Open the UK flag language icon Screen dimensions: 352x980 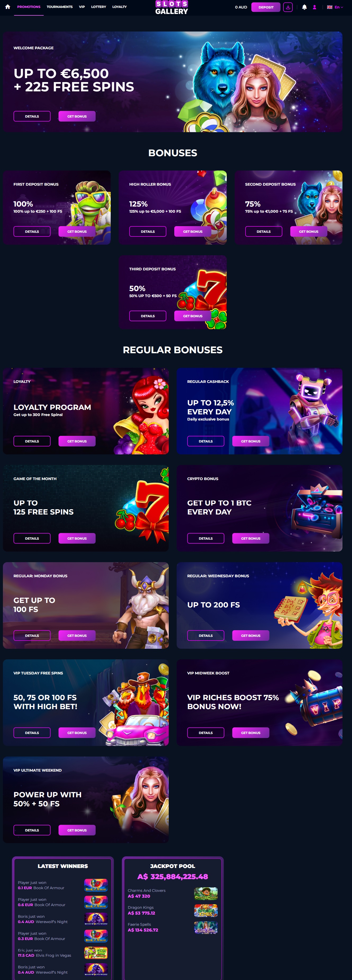329,7
